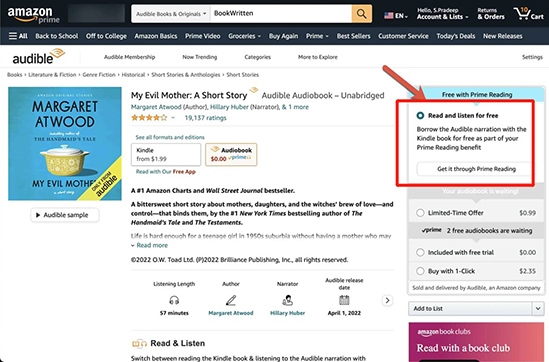The width and height of the screenshot is (549, 362).
Task: Select Included with free trial option
Action: (420, 252)
